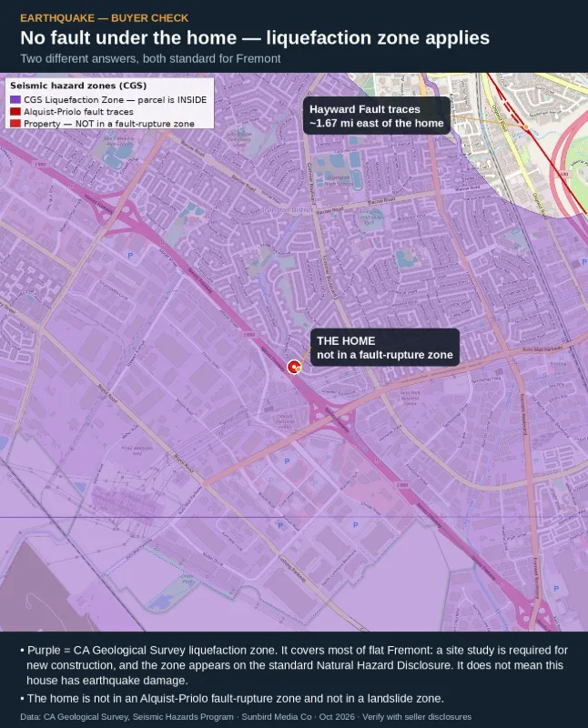Image resolution: width=588 pixels, height=728 pixels.
Task: Click 'Verify with seller disclosures' footer text
Action: point(417,717)
